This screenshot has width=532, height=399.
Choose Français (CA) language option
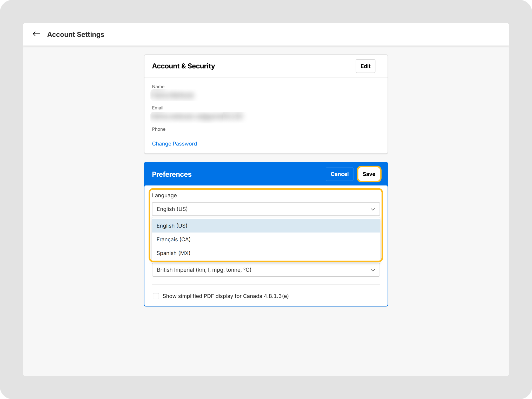[174, 239]
